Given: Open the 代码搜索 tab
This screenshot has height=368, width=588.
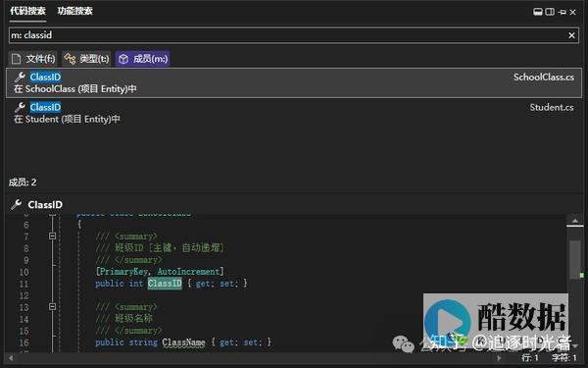Looking at the screenshot, I should 28,11.
